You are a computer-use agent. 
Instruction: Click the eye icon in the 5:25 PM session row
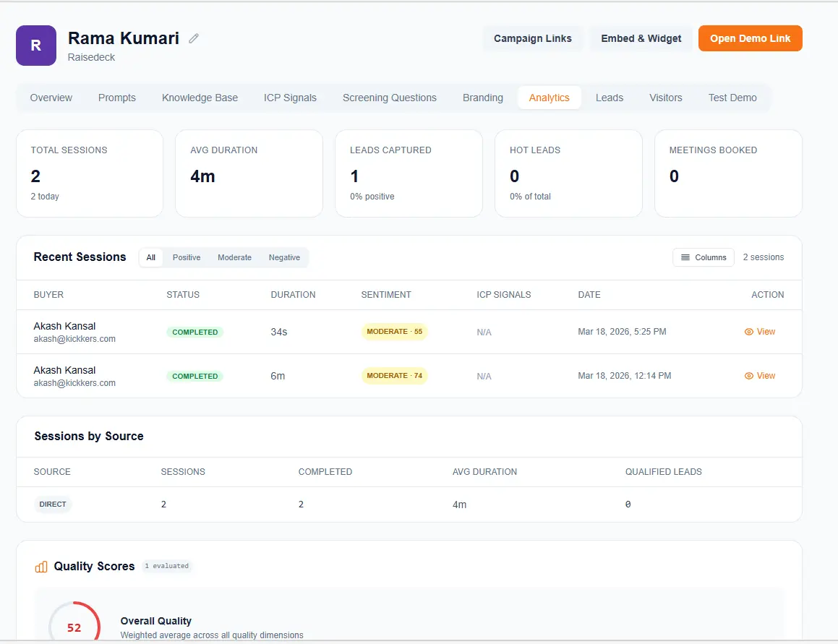point(749,332)
